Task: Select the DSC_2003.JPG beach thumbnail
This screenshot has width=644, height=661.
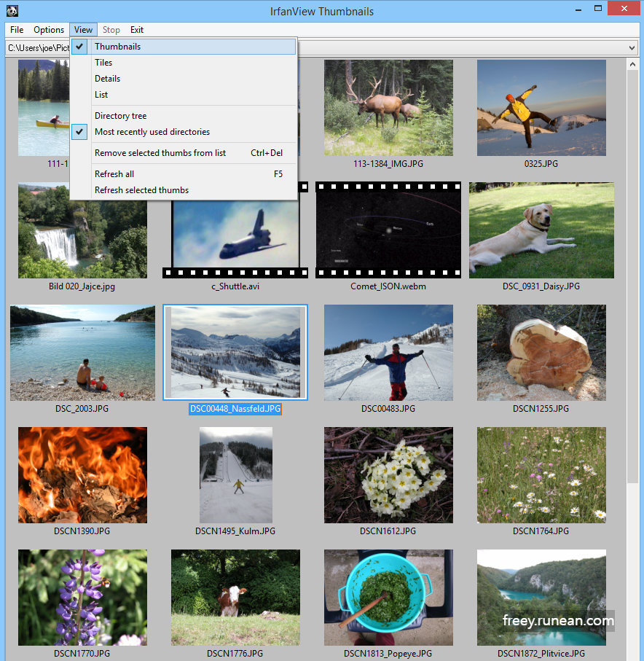Action: point(82,353)
